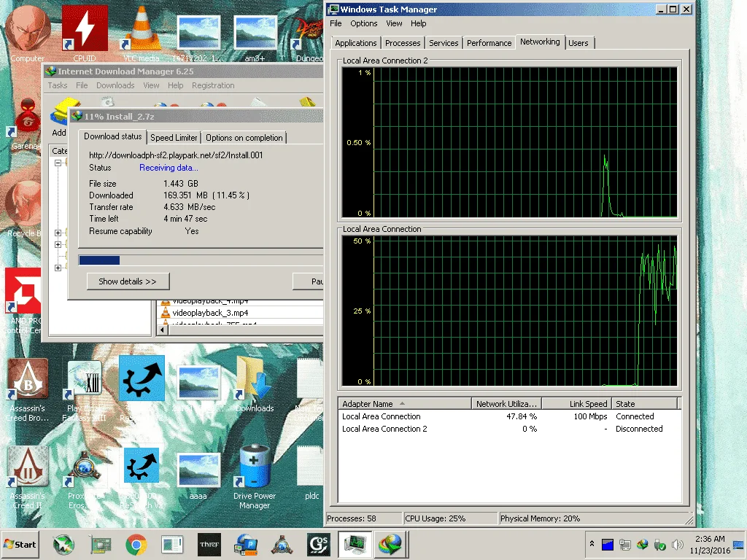Select the aaaa image file on desktop

click(198, 476)
